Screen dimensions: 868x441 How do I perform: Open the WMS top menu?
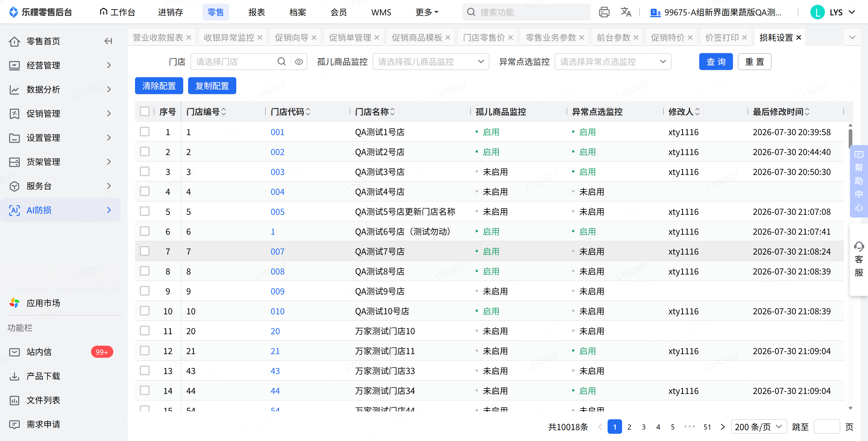[x=381, y=12]
